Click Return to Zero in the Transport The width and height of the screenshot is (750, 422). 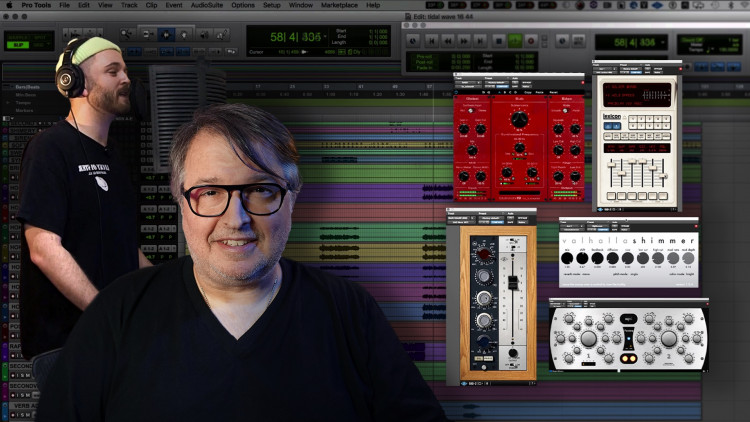click(x=431, y=41)
